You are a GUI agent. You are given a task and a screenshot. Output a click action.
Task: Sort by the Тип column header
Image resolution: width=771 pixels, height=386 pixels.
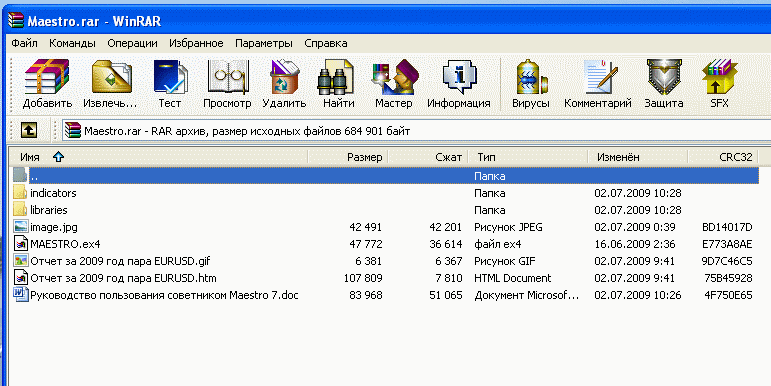528,157
